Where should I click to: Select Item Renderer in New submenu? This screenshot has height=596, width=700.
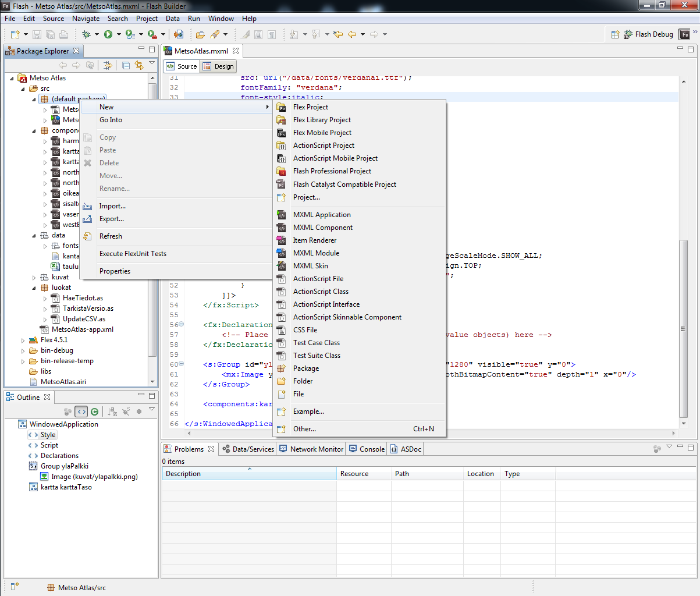click(x=359, y=240)
